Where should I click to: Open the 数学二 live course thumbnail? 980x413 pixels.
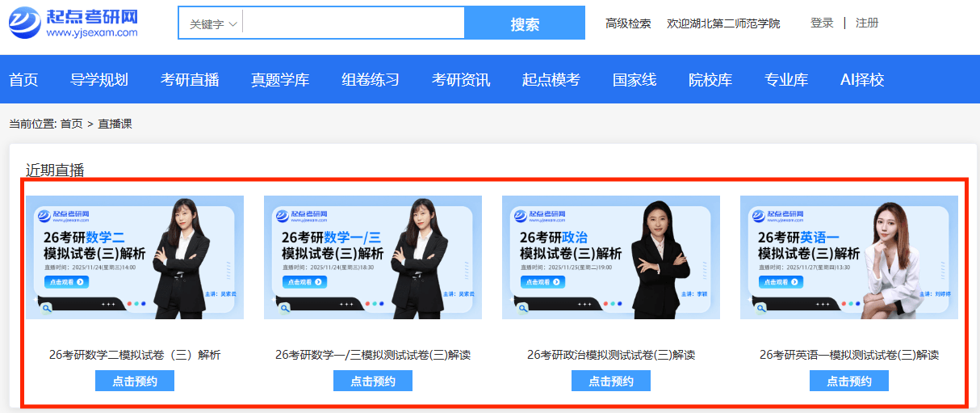click(134, 257)
